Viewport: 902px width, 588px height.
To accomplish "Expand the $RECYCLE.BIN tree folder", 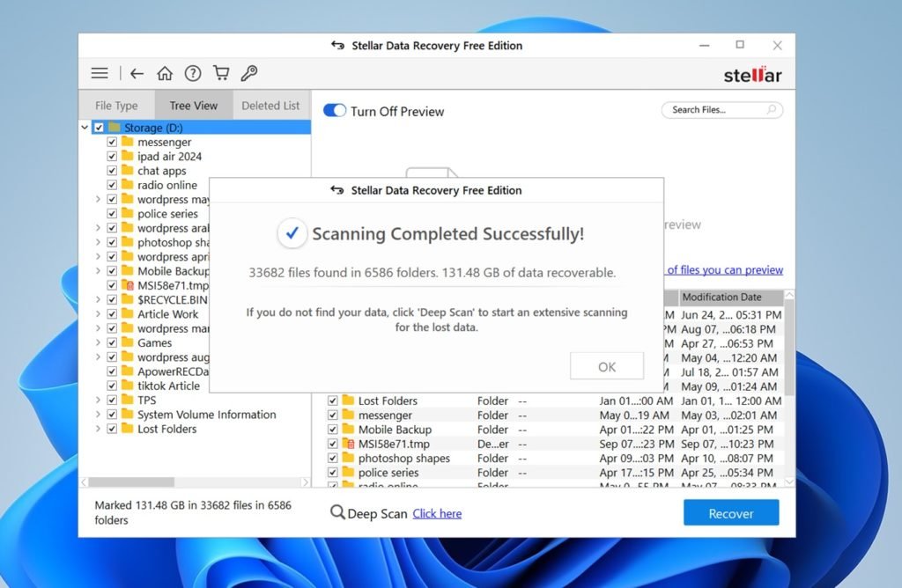I will (x=98, y=299).
